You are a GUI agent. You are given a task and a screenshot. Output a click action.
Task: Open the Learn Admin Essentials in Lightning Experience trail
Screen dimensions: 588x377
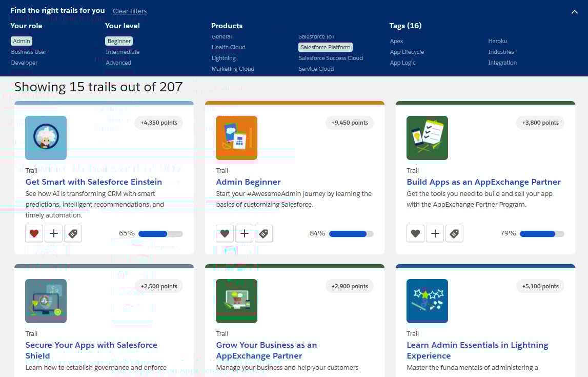[x=477, y=350]
